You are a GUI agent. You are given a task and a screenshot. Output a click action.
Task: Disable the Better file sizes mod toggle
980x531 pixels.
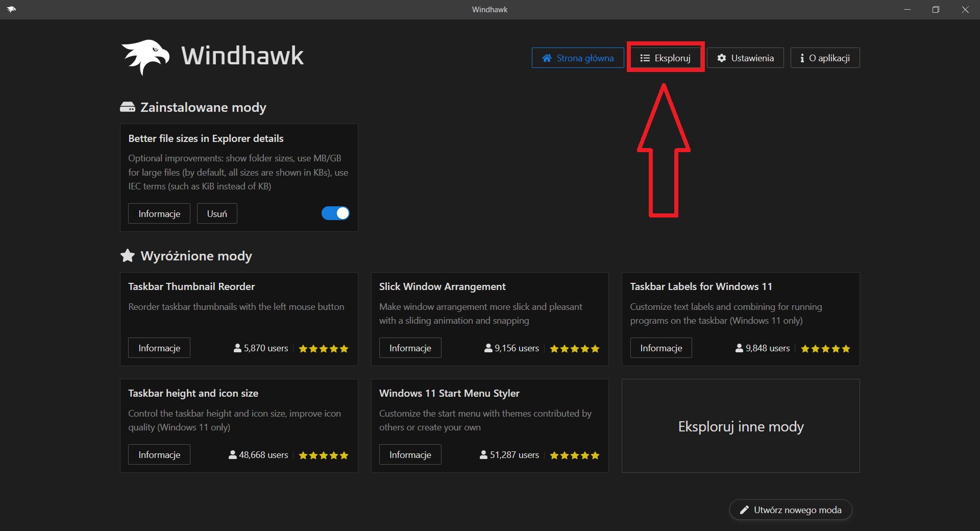point(335,213)
